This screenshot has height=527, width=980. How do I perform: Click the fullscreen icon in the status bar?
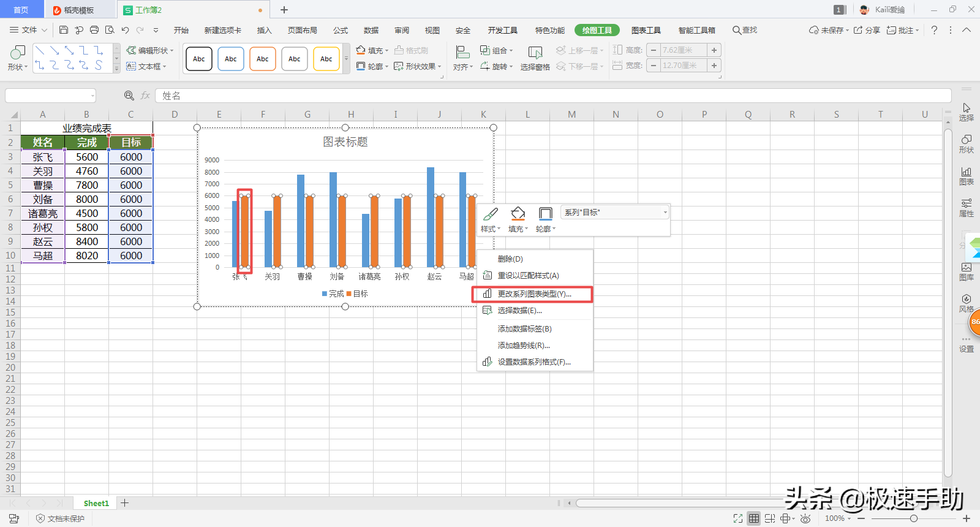(738, 518)
